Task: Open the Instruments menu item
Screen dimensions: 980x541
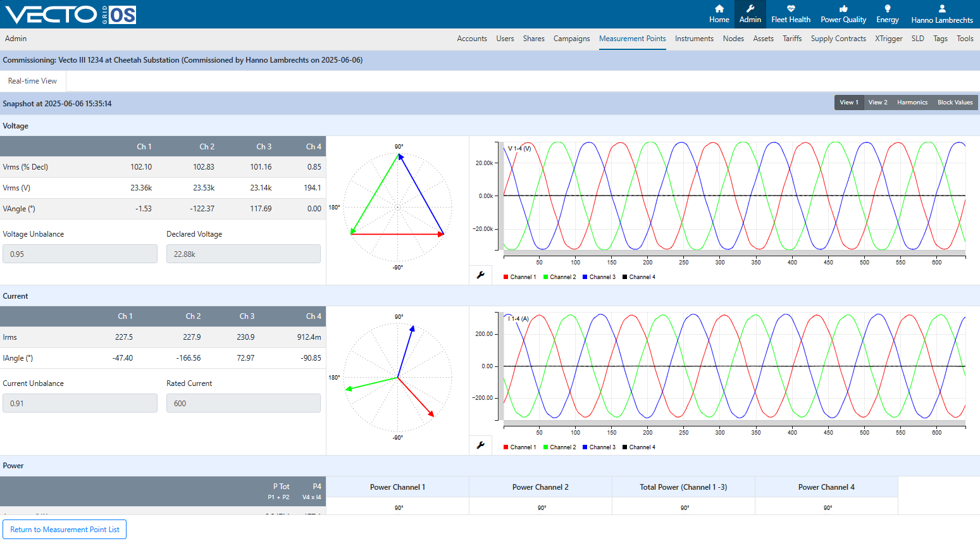Action: (x=694, y=39)
